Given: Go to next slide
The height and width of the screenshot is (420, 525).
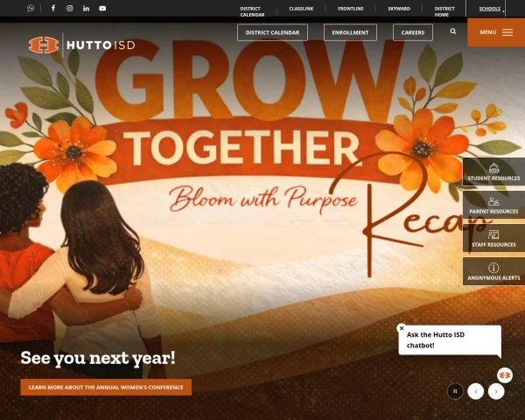Looking at the screenshot, I should [x=496, y=391].
